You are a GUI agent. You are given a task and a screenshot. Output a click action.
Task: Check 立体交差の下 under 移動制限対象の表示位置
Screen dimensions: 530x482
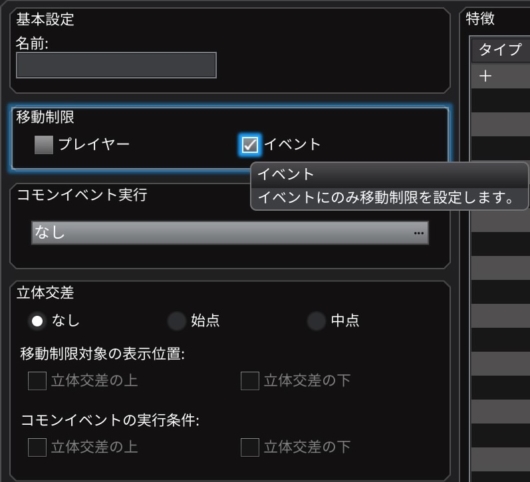point(250,381)
